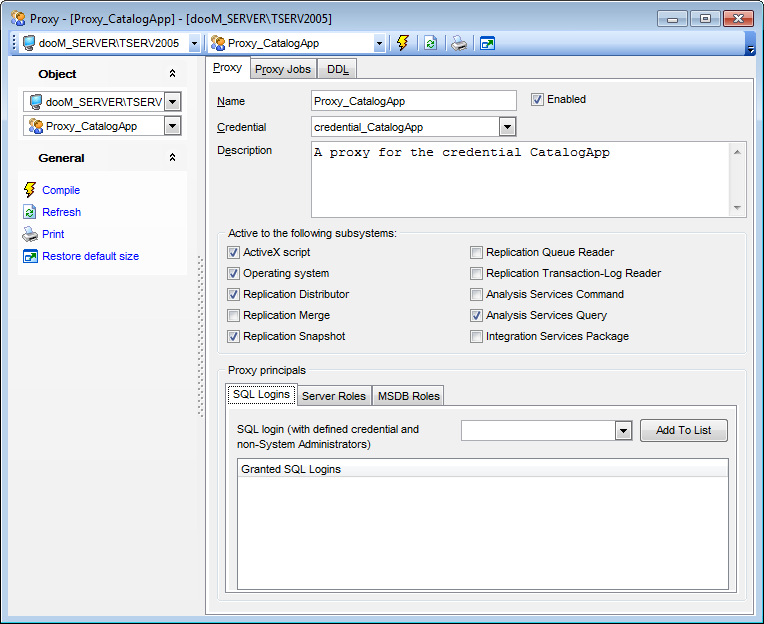Click the Compile lightning icon in toolbar
This screenshot has height=624, width=764.
402,43
